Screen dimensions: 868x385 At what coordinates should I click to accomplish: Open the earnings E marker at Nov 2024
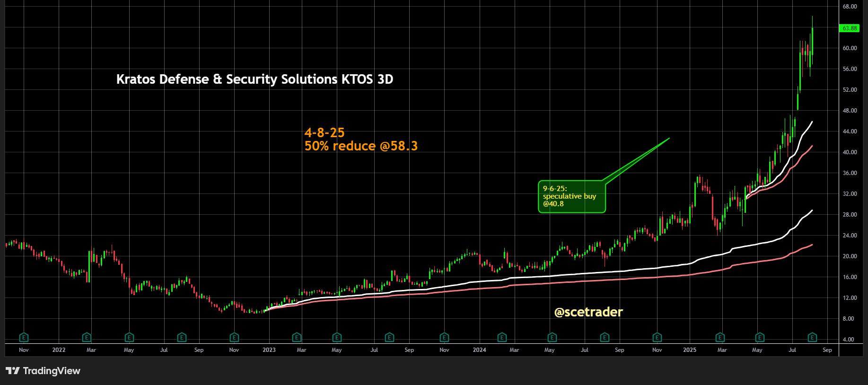(x=657, y=337)
